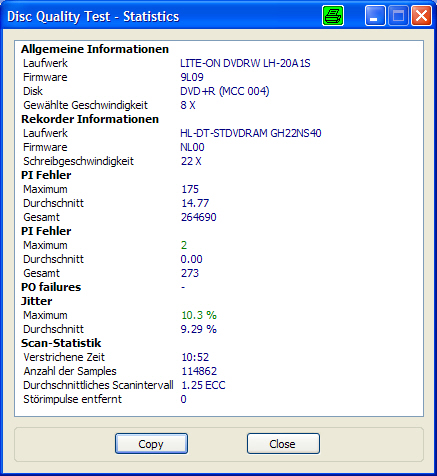
Task: Click the jitter average 9.29 %
Action: [x=199, y=329]
